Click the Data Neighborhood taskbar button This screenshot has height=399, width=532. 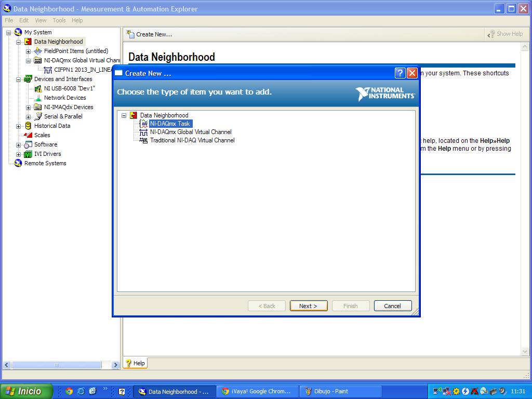[x=175, y=391]
